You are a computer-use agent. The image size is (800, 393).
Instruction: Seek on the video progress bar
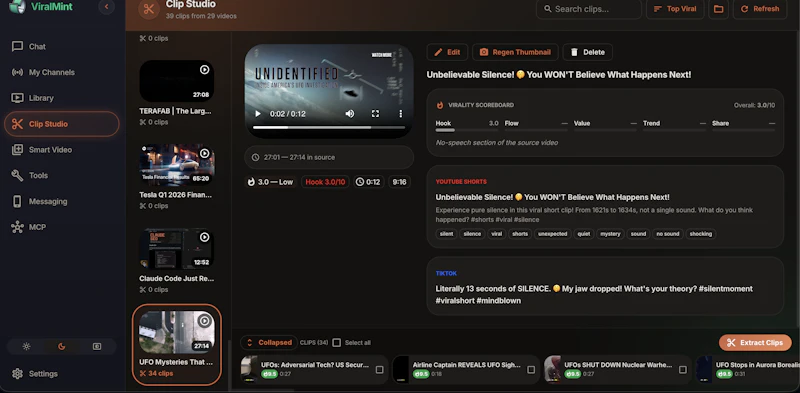tap(329, 128)
